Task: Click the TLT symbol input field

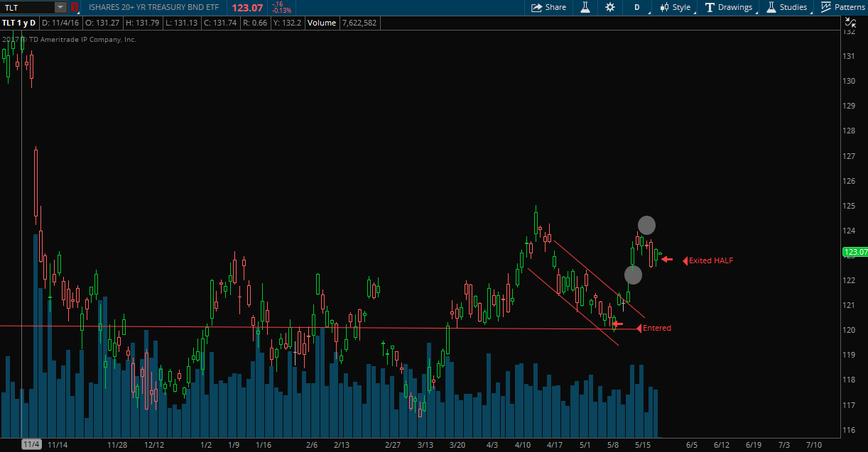Action: (x=28, y=7)
